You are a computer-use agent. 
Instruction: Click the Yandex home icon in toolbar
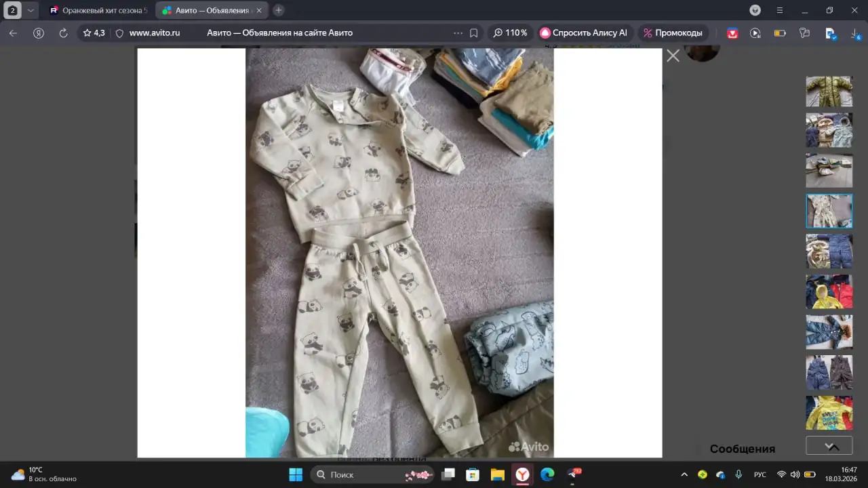tap(39, 33)
